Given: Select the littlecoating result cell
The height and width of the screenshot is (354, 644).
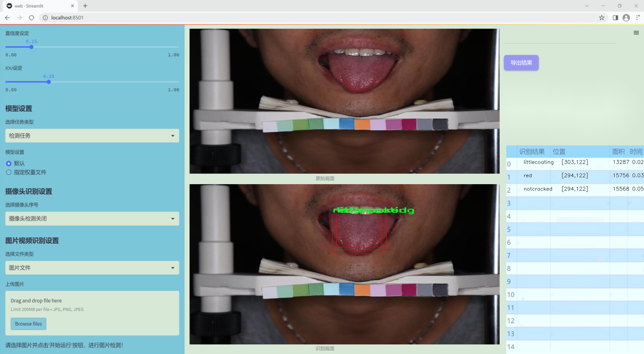Looking at the screenshot, I should [x=534, y=164].
